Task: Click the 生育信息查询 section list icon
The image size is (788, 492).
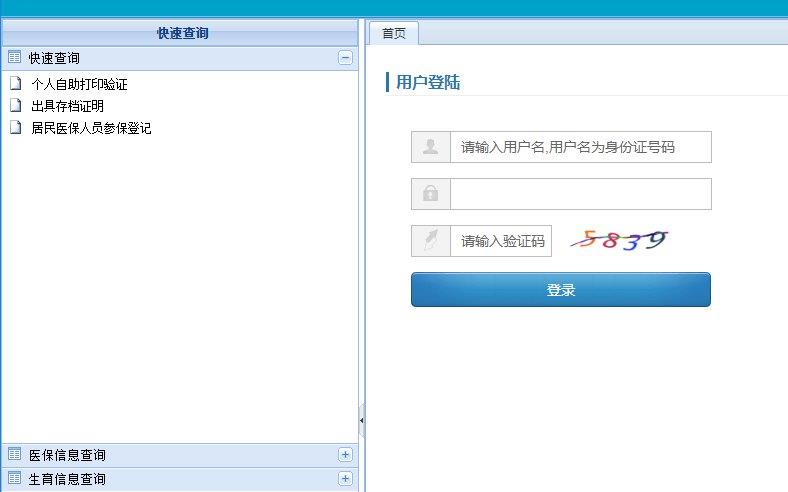Action: pyautogui.click(x=15, y=478)
